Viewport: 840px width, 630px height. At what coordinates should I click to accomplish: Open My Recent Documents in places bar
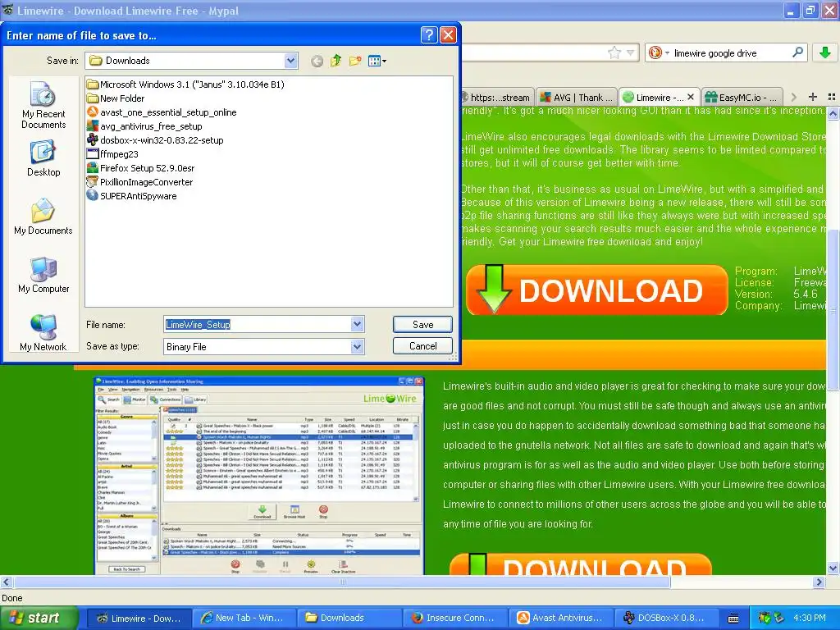click(43, 105)
